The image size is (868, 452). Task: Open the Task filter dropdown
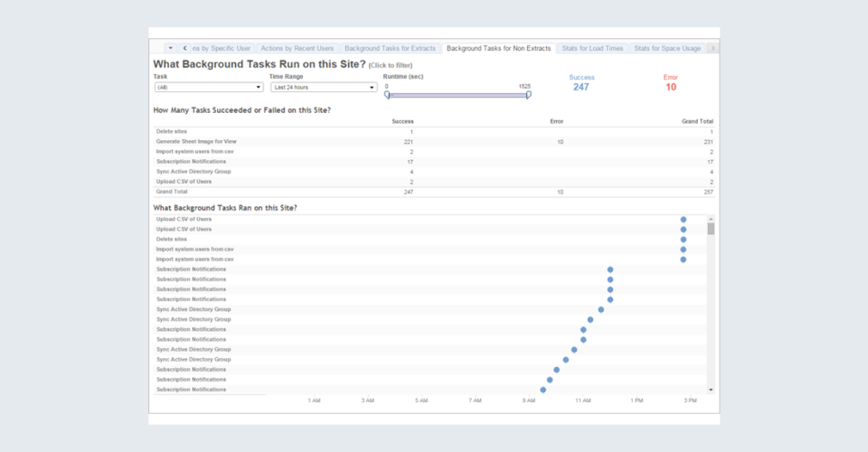tap(208, 88)
